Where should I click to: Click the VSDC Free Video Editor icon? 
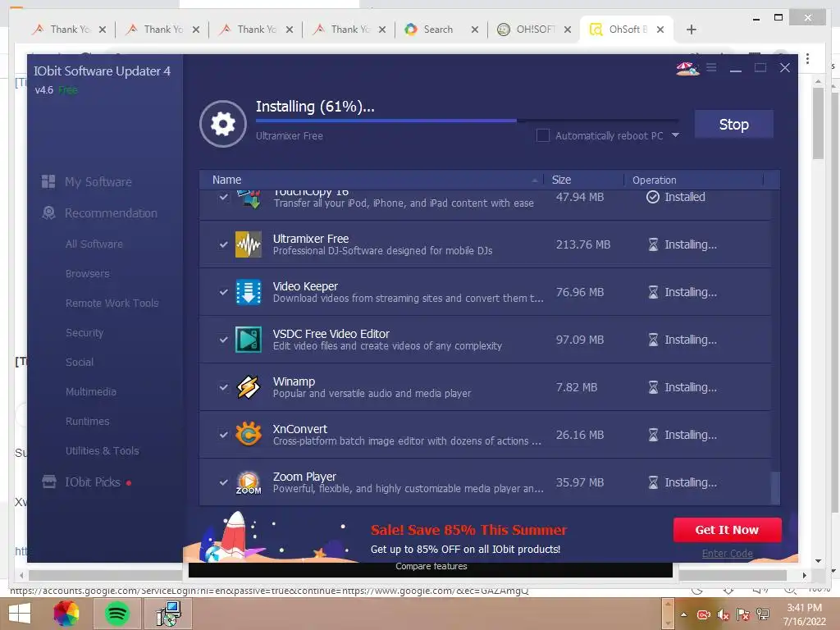pos(249,340)
